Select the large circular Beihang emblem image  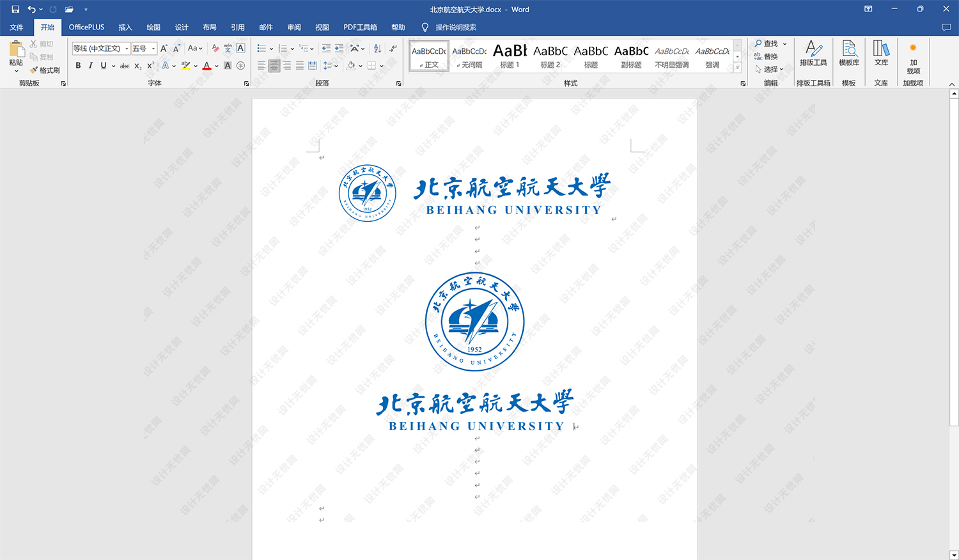coord(474,322)
